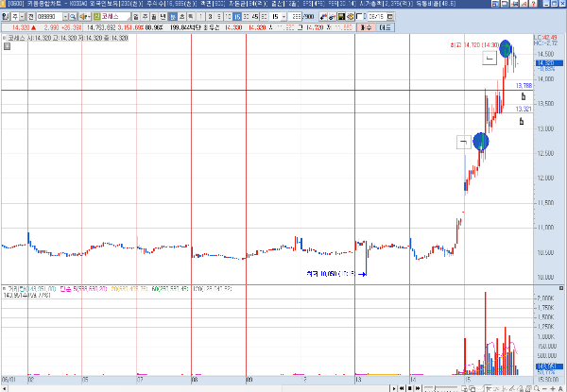Select the minute (분) chart toggle
Screen dimensions: 567x392
point(173,17)
